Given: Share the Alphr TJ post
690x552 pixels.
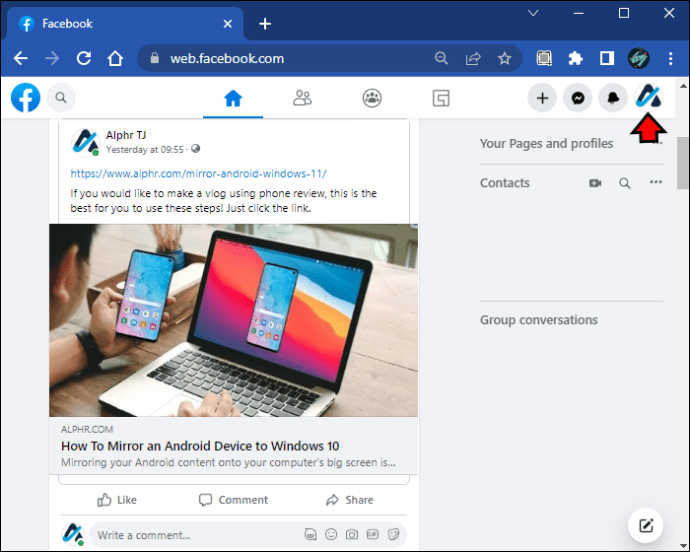Looking at the screenshot, I should pos(349,500).
